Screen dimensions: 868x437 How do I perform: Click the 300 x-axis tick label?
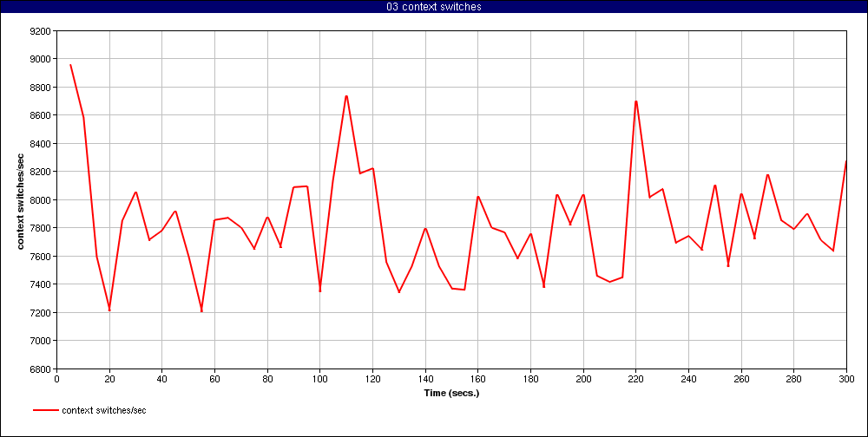(x=846, y=380)
